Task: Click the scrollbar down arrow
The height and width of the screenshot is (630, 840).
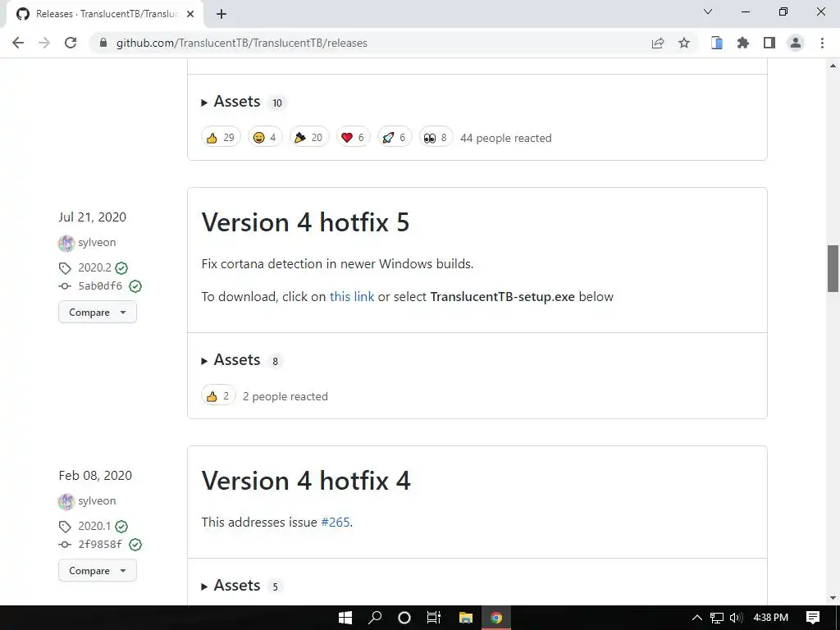Action: click(x=833, y=598)
